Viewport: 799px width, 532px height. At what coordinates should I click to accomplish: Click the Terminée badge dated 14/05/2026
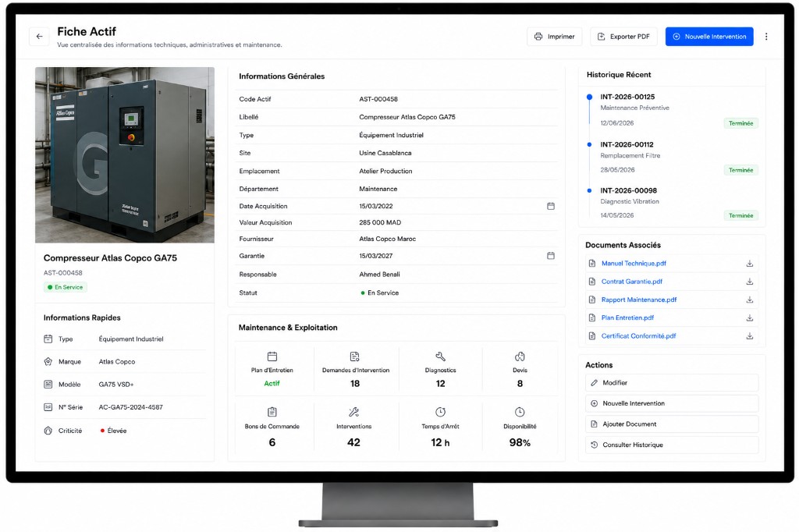pos(741,215)
